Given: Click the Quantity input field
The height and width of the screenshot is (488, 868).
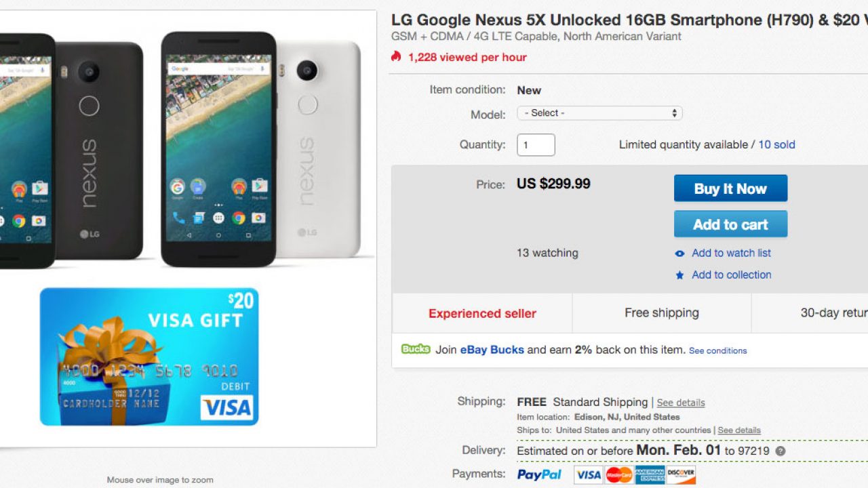Looking at the screenshot, I should click(536, 144).
